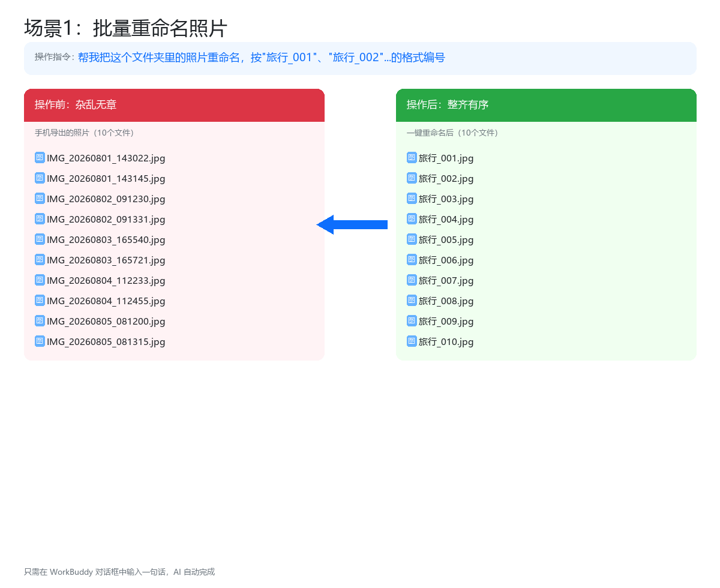The image size is (720, 588).
Task: Click image icon beside 旅行_001.jpg
Action: coord(412,157)
